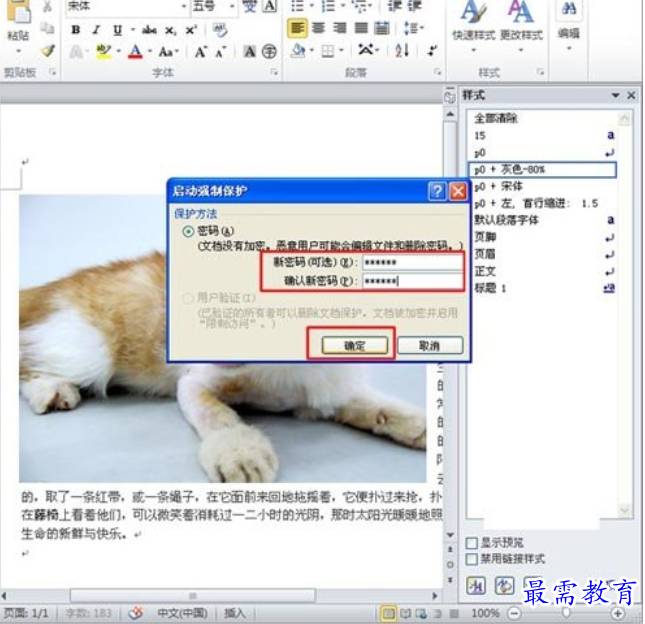Click the Format Painter brush
645x624 pixels.
48,51
